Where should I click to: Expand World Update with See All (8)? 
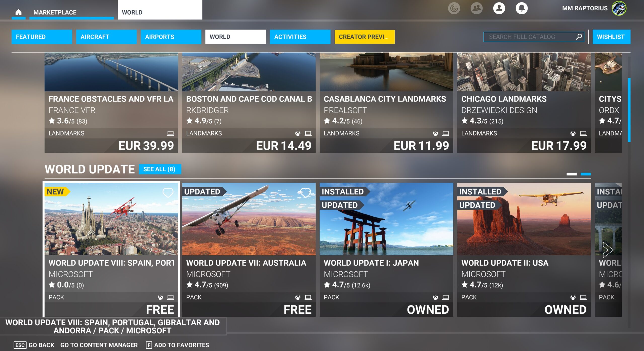[x=159, y=169]
